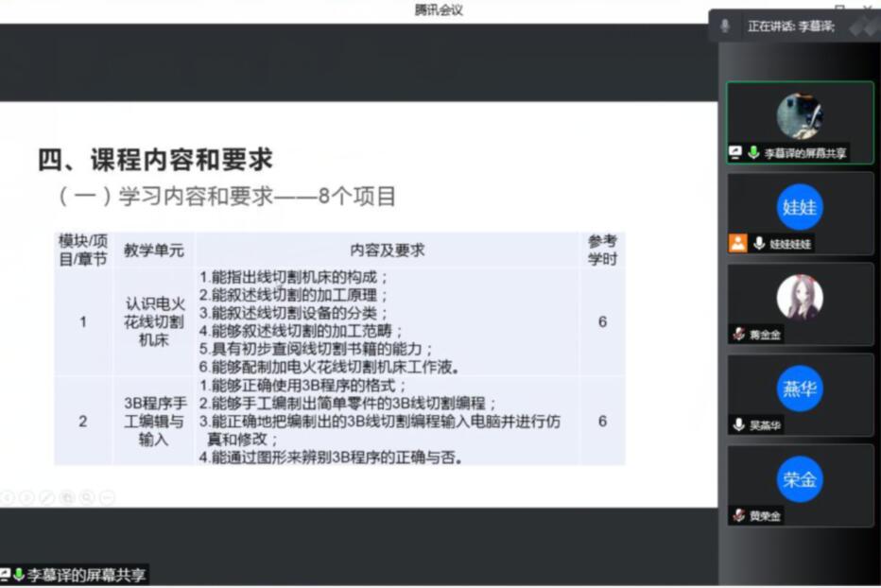Image resolution: width=881 pixels, height=588 pixels.
Task: Collapse the annotation toolbar using the minus icon
Action: (106, 496)
